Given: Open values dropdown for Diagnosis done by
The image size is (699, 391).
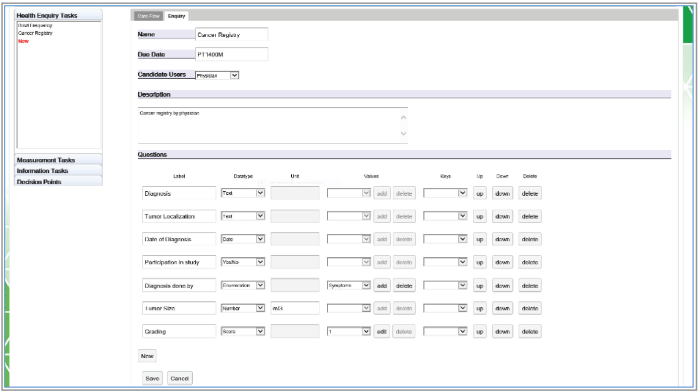Looking at the screenshot, I should click(x=349, y=285).
